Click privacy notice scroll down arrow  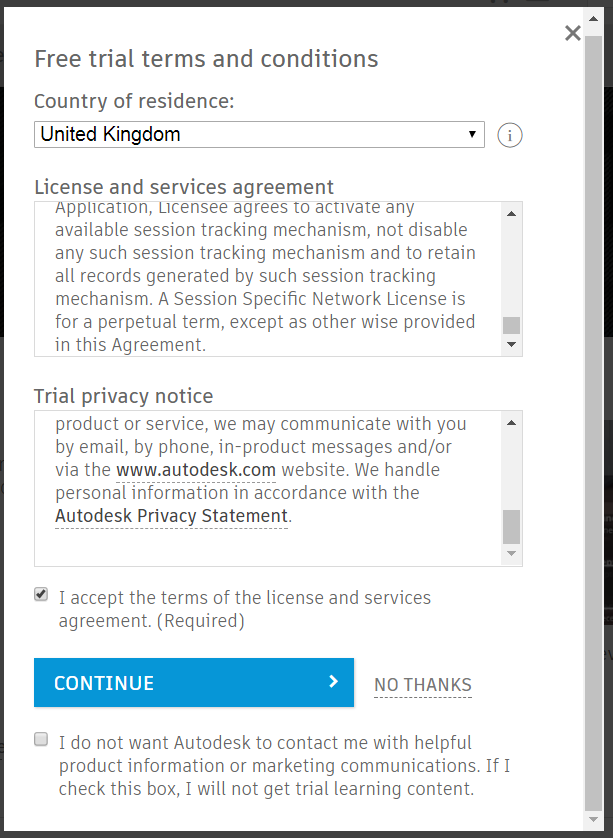511,554
